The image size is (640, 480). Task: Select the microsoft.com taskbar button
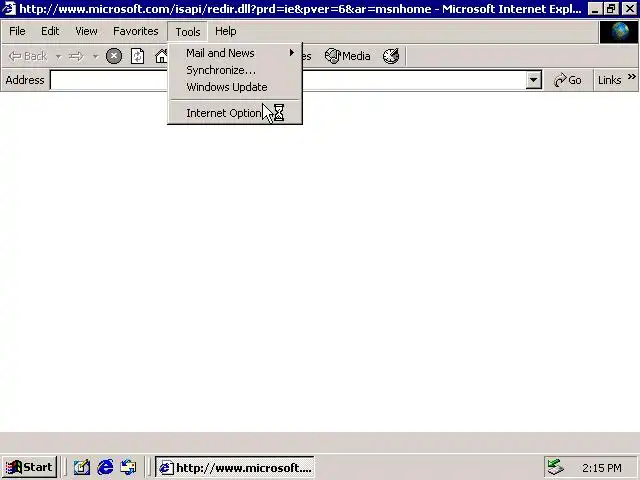coord(235,467)
